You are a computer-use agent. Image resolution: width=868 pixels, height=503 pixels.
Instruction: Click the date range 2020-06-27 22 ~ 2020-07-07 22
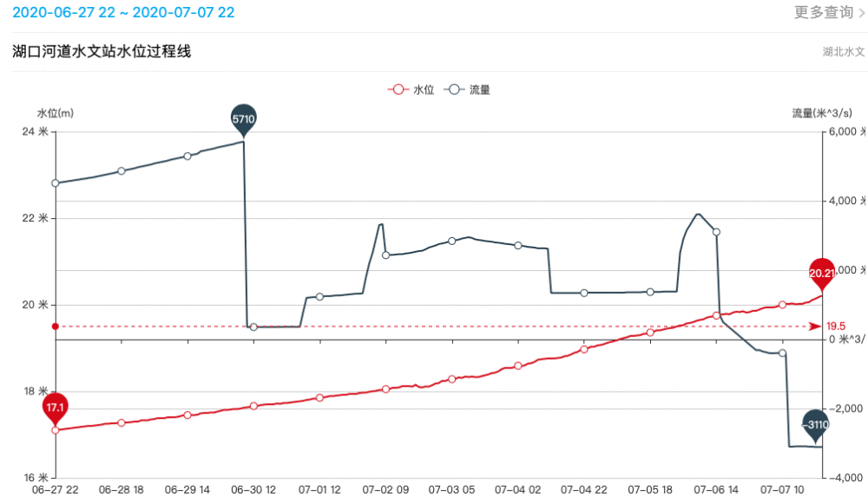[123, 12]
